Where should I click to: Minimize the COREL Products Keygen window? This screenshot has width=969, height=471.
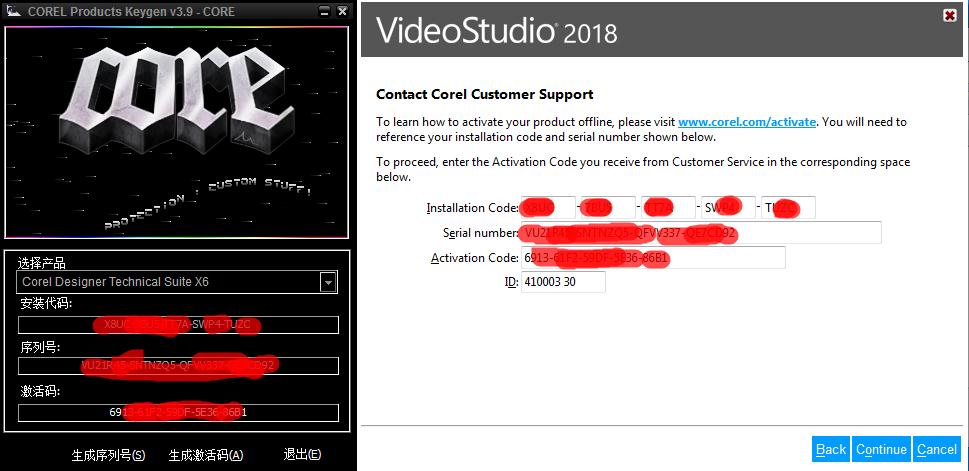click(326, 11)
